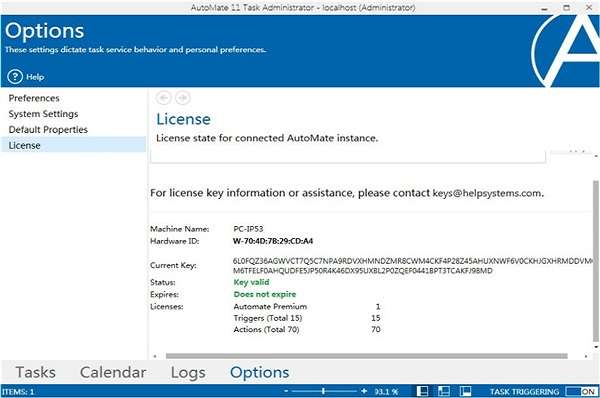This screenshot has height=398, width=600.
Task: Go back with the left arrow icon
Action: click(164, 98)
